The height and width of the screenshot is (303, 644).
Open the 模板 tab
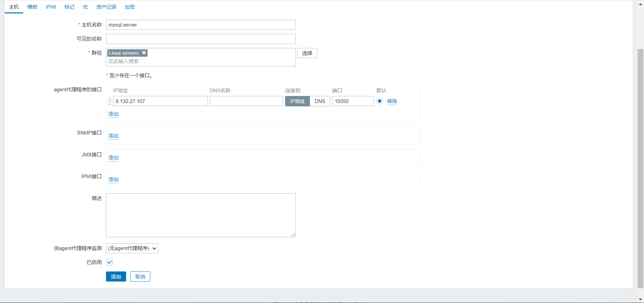pos(33,7)
